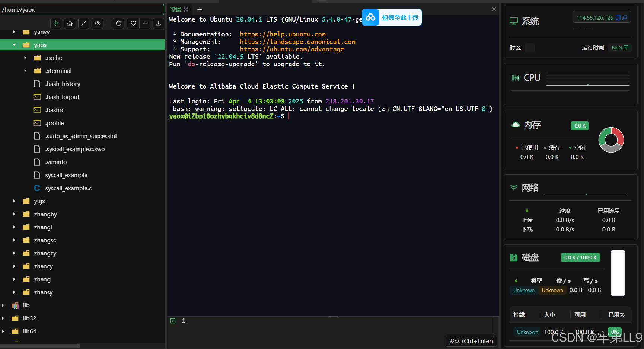Select the .viminfo file
The width and height of the screenshot is (644, 349).
tap(56, 162)
